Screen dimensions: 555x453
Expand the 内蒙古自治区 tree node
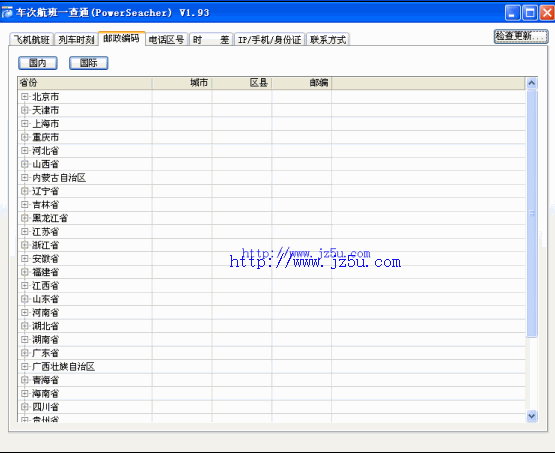coord(24,177)
